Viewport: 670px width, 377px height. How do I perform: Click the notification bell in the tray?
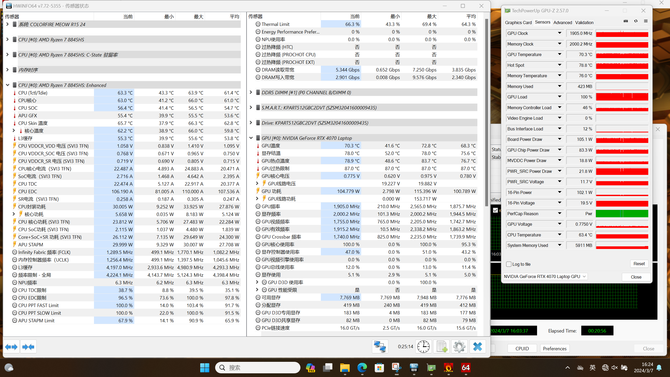[659, 368]
